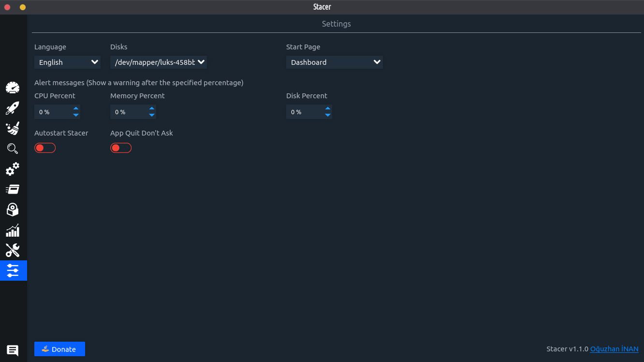Screen dimensions: 644x362
Task: Open Services gears icon
Action: [13, 169]
